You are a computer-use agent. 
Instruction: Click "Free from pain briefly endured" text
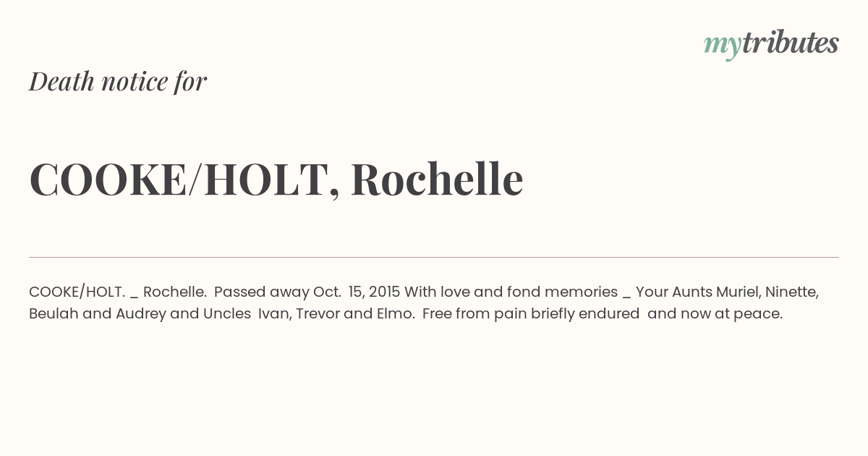(531, 314)
